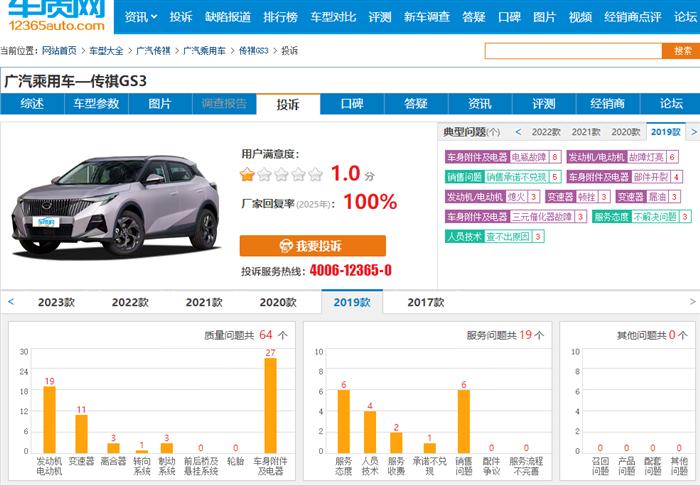
Task: Click the 传祺GS3 car photo
Action: pyautogui.click(x=116, y=205)
